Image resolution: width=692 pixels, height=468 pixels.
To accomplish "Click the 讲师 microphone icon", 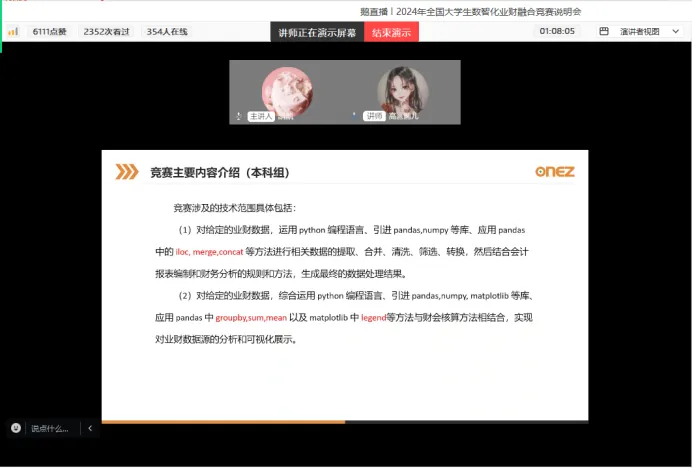I will tap(354, 116).
